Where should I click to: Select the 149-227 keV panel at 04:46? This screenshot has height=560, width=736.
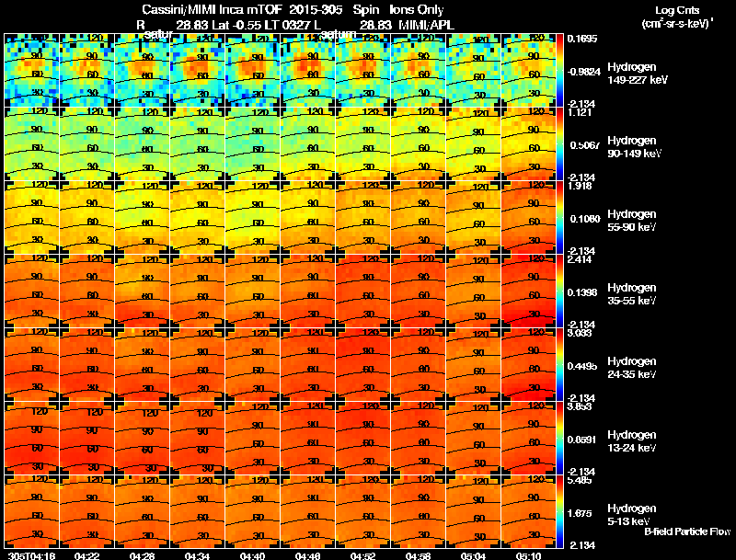tap(308, 70)
